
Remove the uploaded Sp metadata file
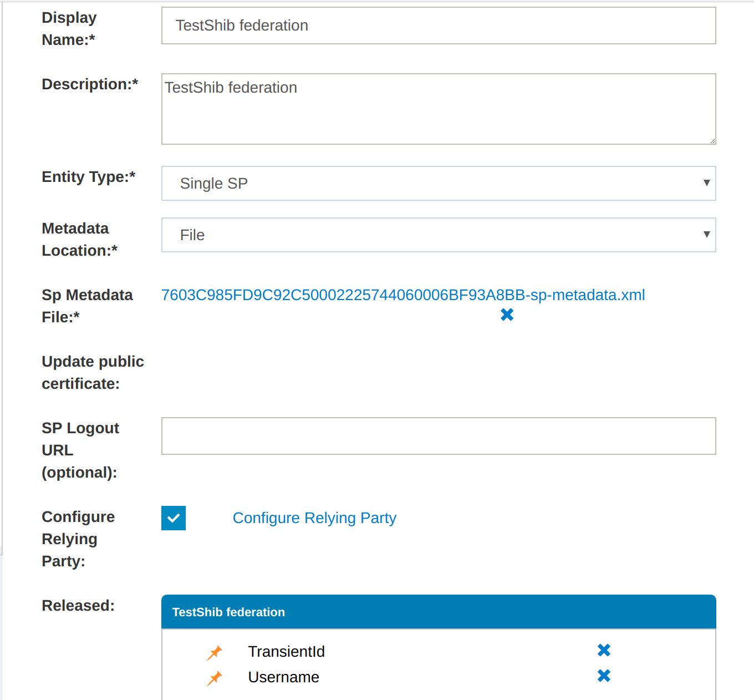(507, 315)
